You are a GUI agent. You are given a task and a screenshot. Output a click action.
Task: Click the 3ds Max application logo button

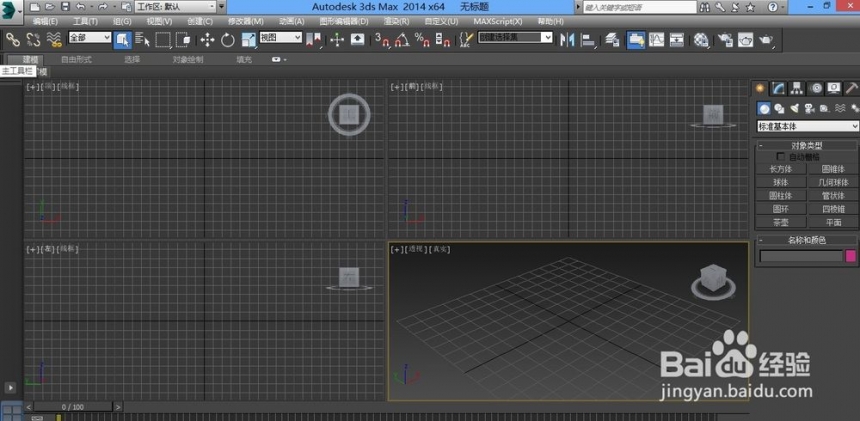coord(10,10)
